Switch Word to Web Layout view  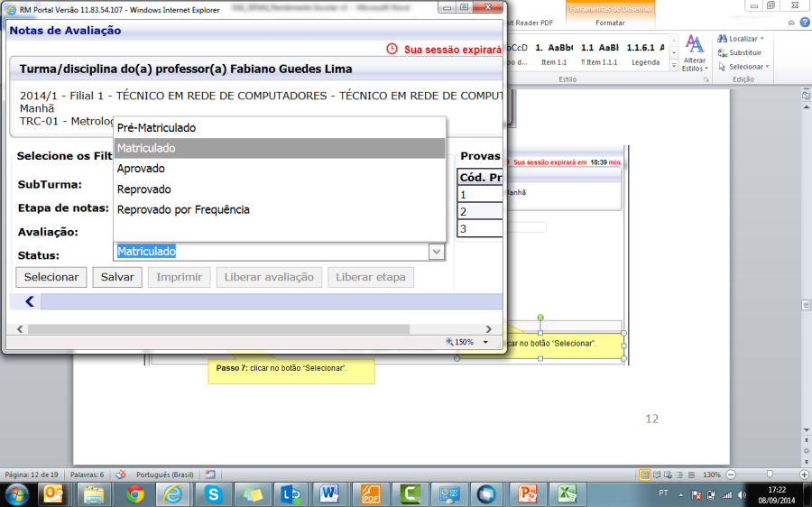tap(668, 475)
